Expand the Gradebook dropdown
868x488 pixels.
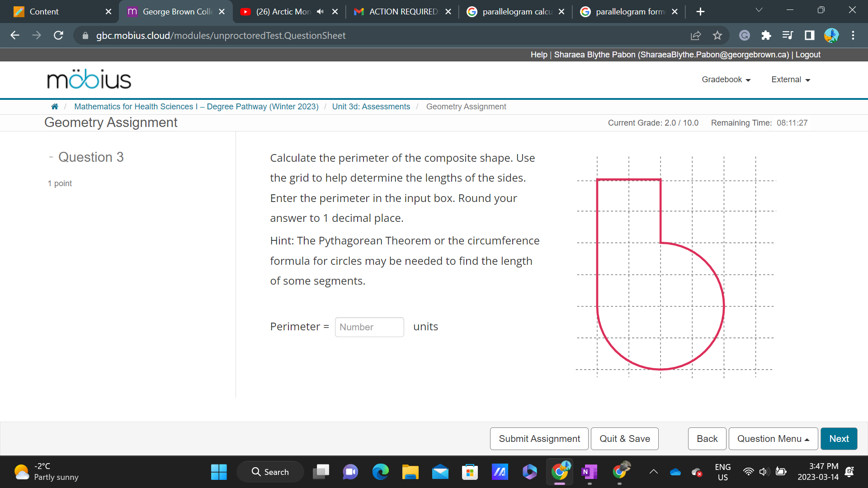726,80
